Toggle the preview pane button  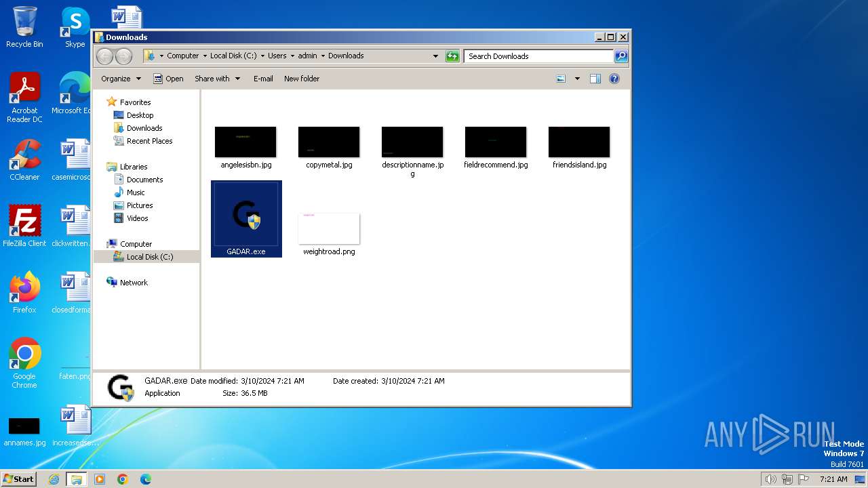pyautogui.click(x=595, y=79)
